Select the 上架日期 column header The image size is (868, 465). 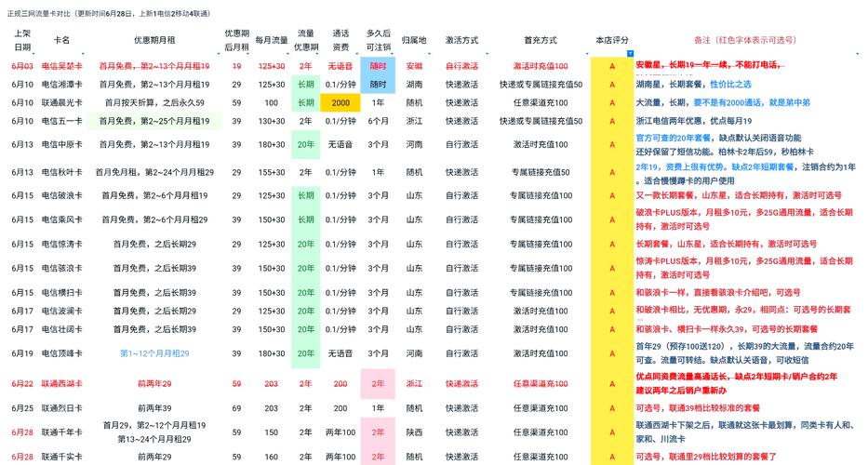point(22,40)
